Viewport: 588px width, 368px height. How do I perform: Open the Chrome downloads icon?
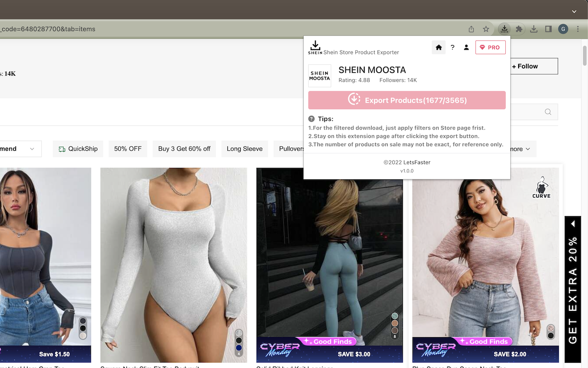click(x=534, y=29)
